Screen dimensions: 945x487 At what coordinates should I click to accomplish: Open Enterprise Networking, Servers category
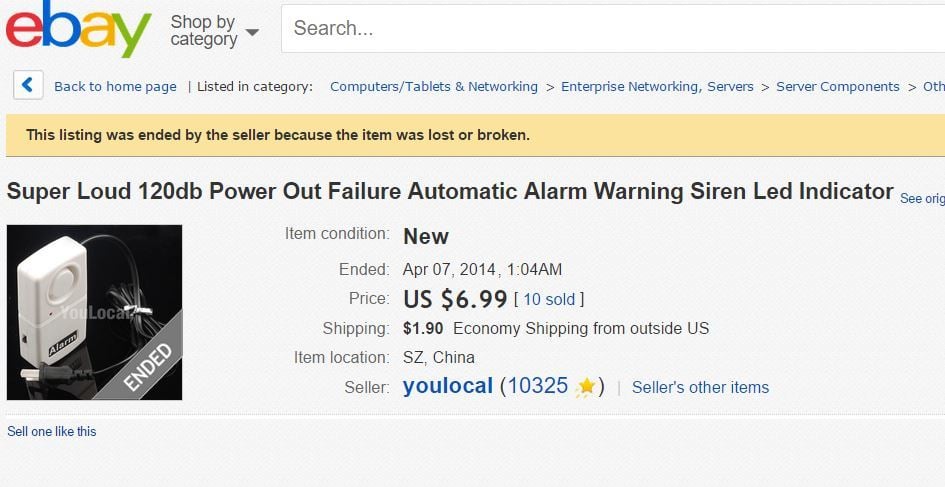tap(657, 87)
